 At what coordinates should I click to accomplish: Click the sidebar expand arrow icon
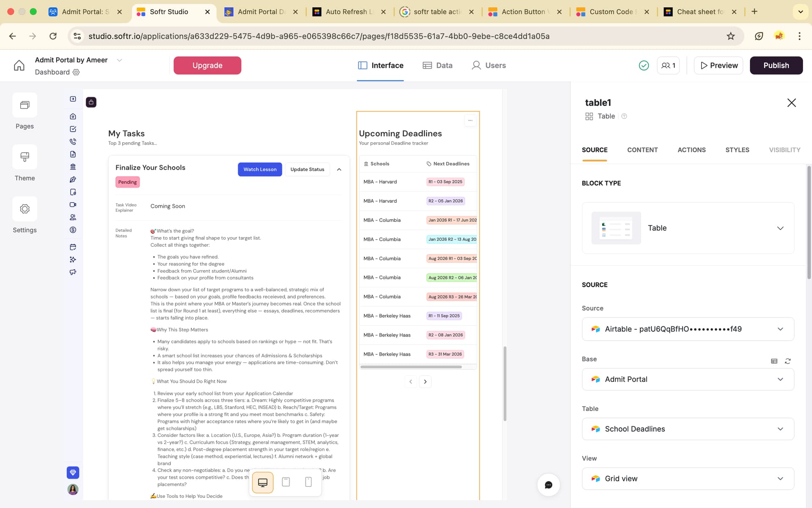click(73, 99)
